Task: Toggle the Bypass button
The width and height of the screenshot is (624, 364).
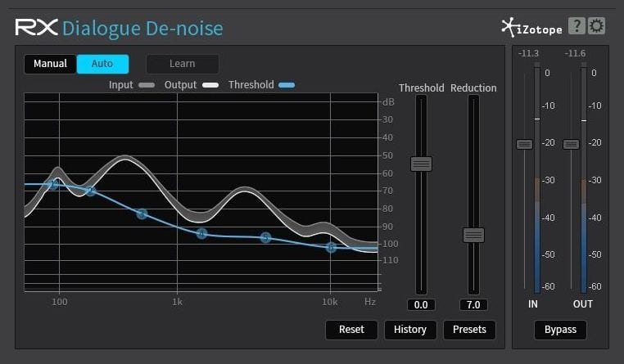Action: pos(560,330)
